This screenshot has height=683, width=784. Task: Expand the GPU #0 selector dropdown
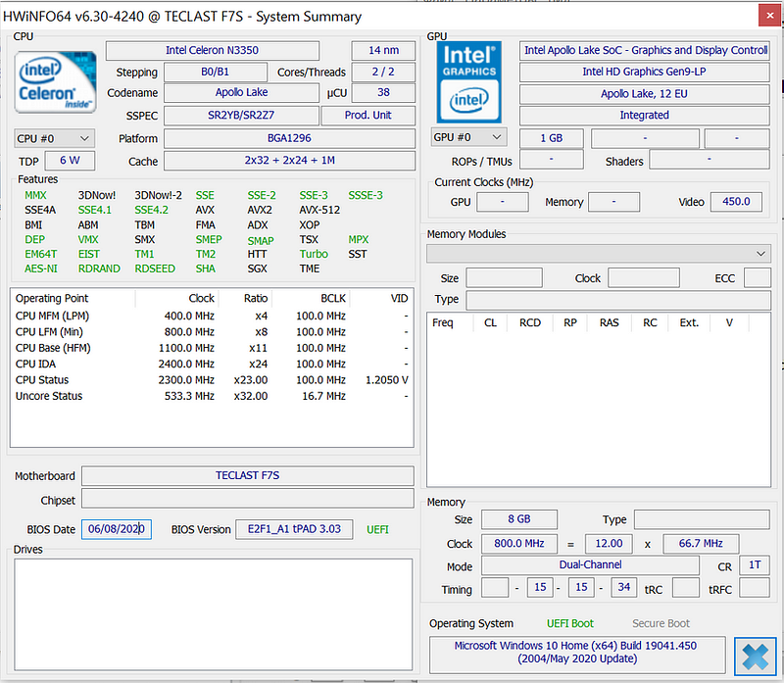click(x=469, y=137)
